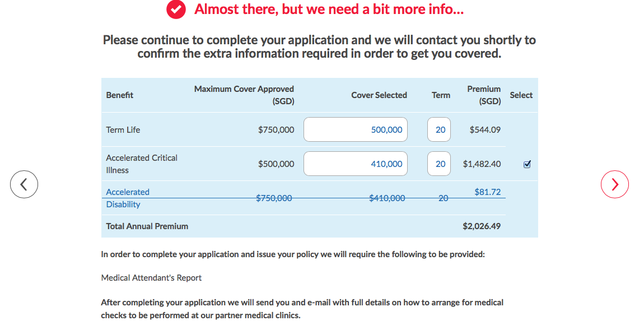This screenshot has width=644, height=330.
Task: Click the Benefit column header
Action: [x=120, y=95]
